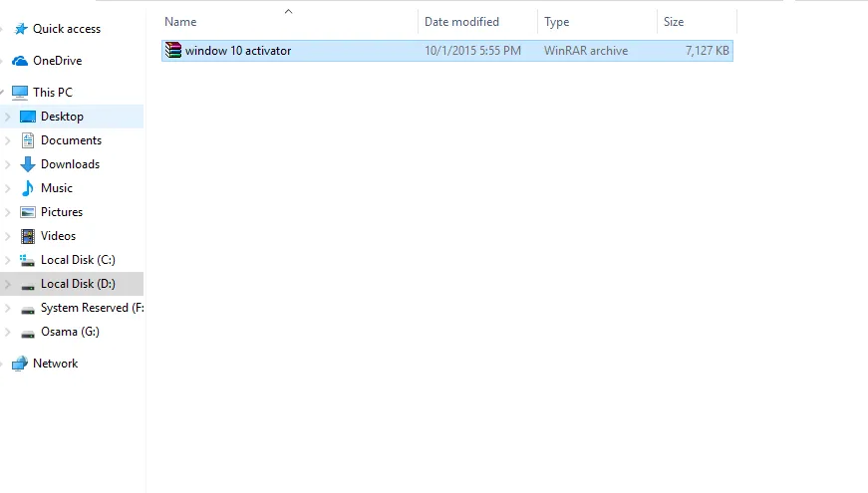Viewport: 868px width, 493px height.
Task: Open Osama (G:) label in sidebar
Action: tap(71, 332)
